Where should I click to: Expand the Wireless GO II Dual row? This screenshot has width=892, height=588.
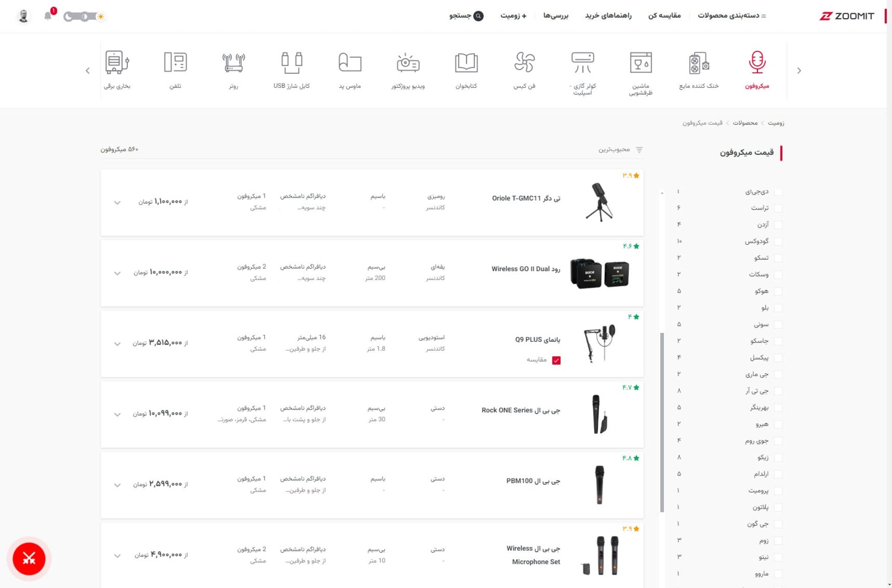click(x=117, y=273)
